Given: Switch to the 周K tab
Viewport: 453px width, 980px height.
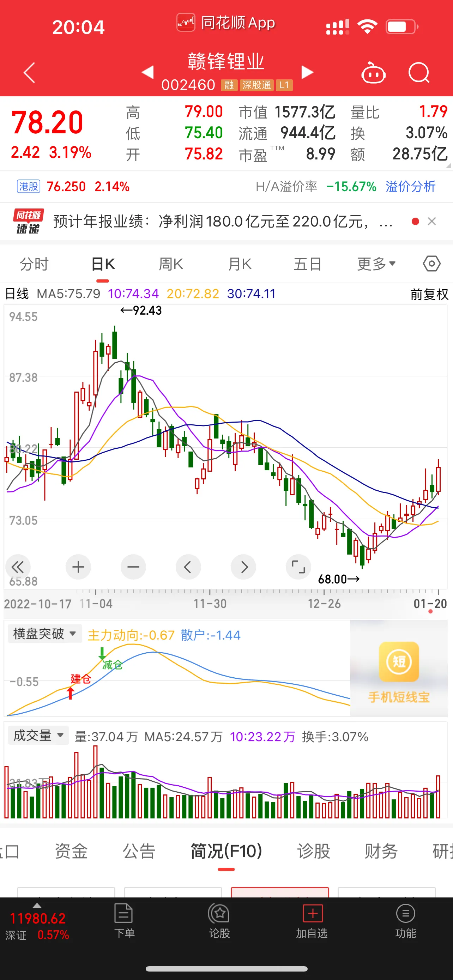Looking at the screenshot, I should click(171, 264).
